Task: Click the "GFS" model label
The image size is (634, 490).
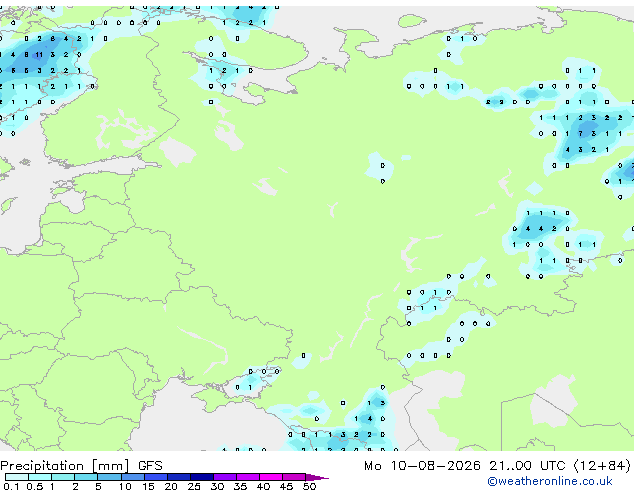Action: pos(150,466)
